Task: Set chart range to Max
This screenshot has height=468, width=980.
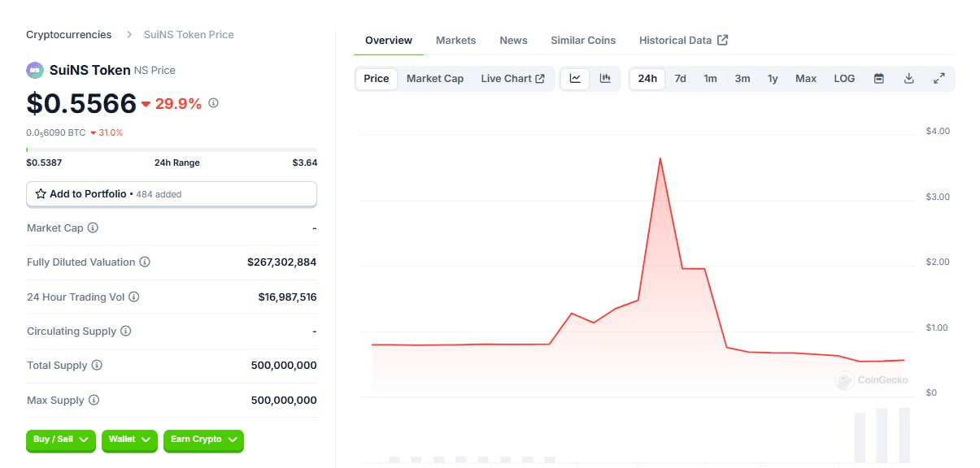Action: coord(806,79)
